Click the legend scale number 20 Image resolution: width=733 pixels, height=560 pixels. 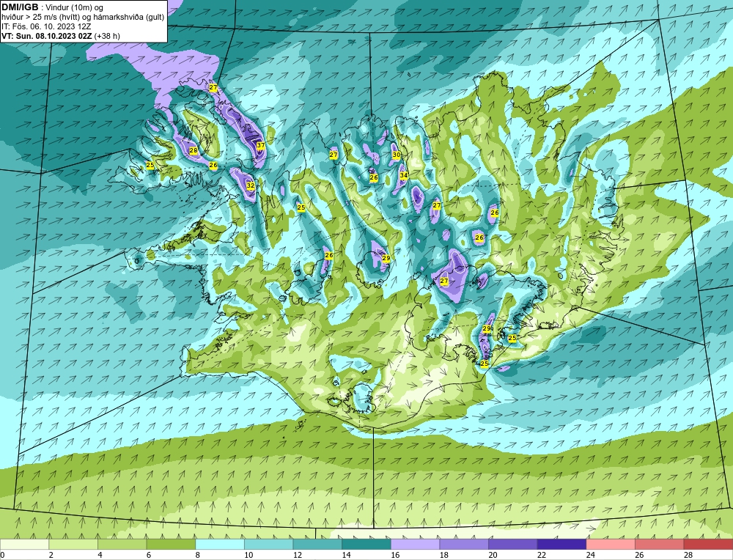(x=493, y=555)
